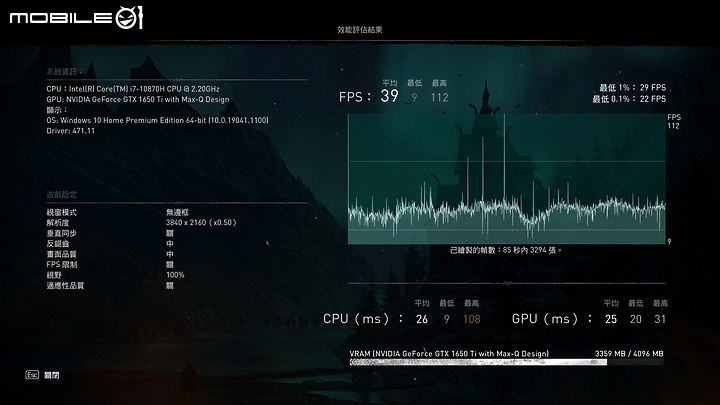Click the CPU average value 26
The width and height of the screenshot is (720, 405).
tap(422, 319)
